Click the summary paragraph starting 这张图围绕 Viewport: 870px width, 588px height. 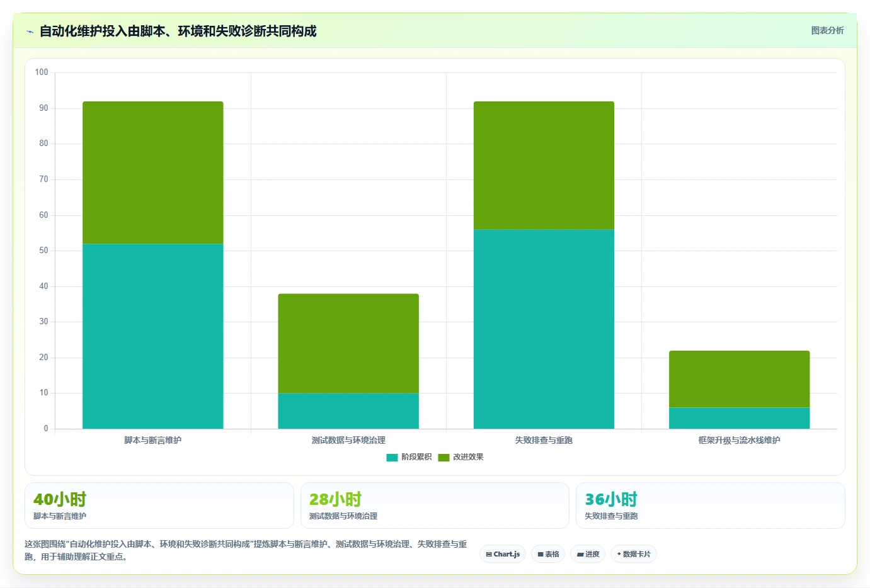point(246,550)
